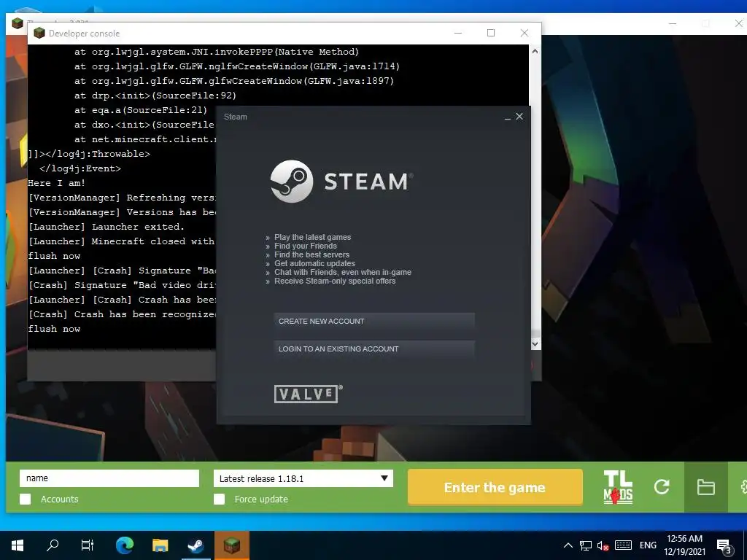
Task: Open File Explorer from taskbar
Action: 160,545
